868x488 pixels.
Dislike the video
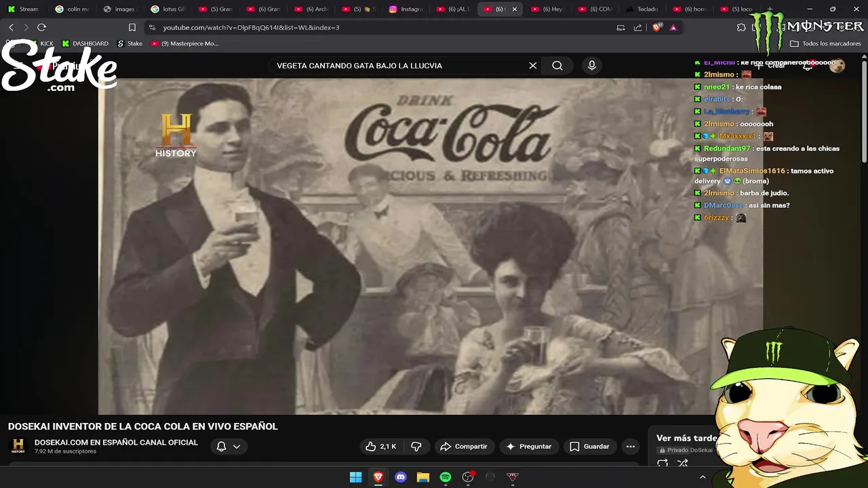click(416, 447)
